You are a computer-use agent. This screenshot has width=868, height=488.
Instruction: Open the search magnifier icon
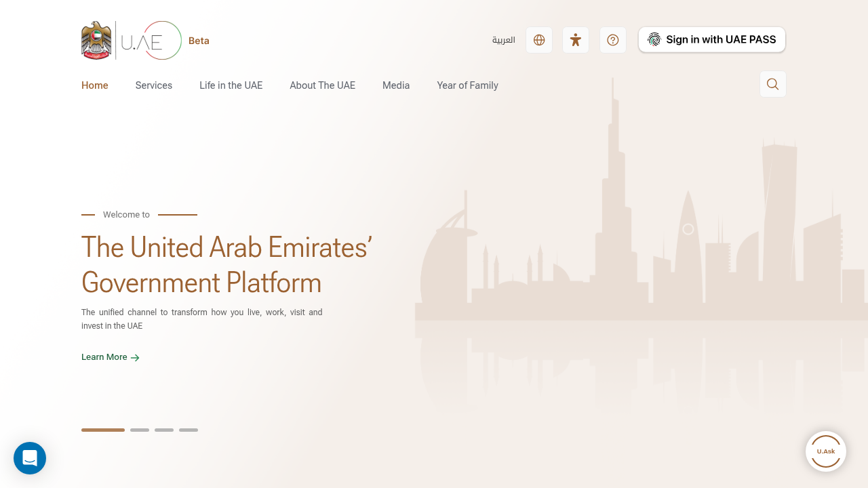click(x=772, y=84)
